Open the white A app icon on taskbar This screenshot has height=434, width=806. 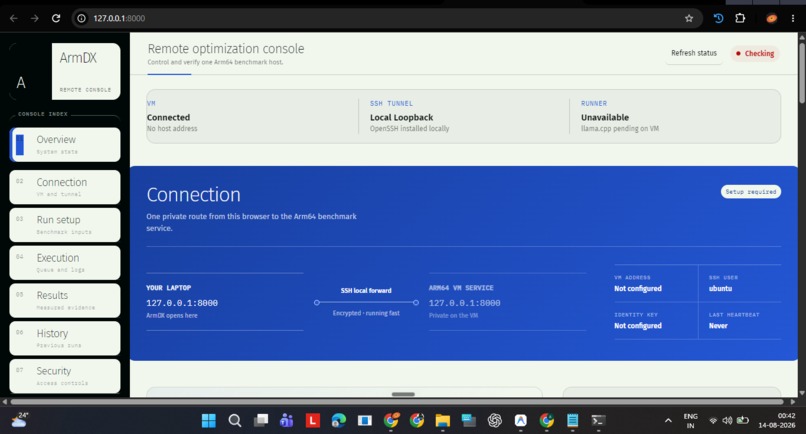click(521, 421)
